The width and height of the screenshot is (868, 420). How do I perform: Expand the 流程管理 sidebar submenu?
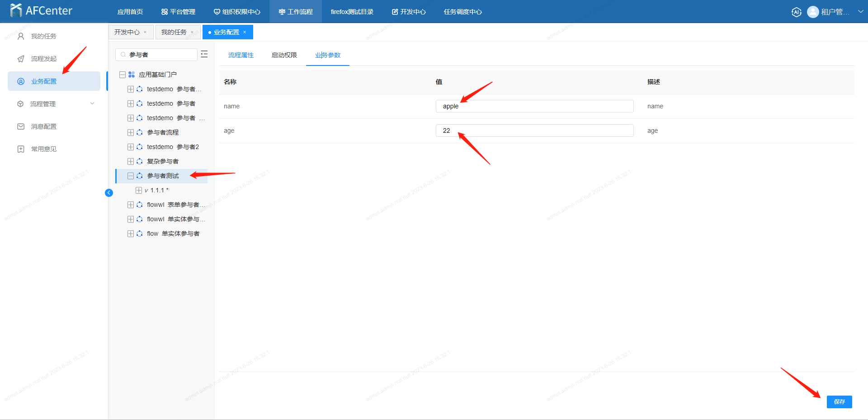point(92,104)
